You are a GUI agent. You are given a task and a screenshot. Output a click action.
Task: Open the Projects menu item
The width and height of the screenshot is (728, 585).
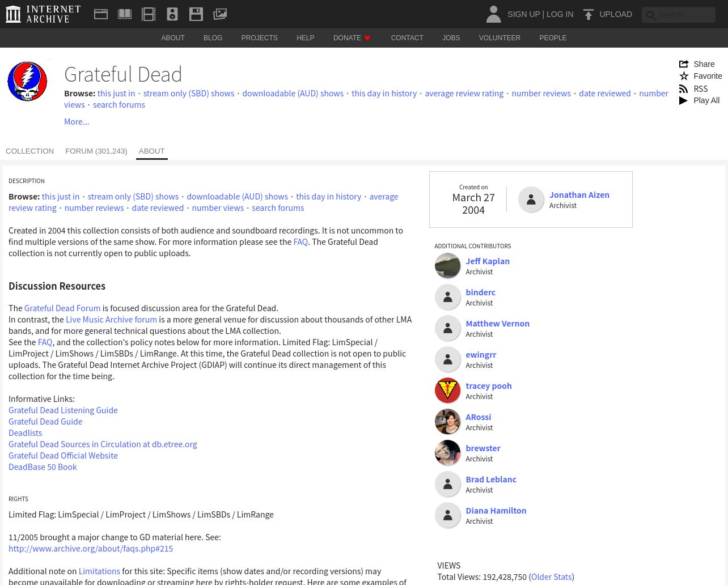click(x=259, y=38)
